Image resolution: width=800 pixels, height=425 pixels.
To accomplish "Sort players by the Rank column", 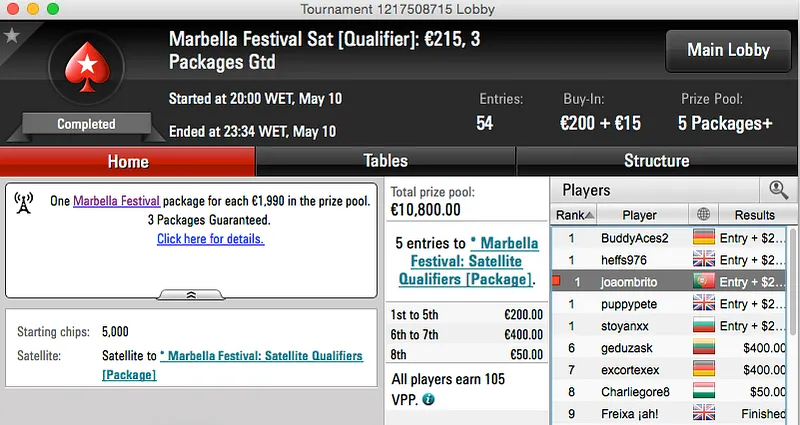I will click(574, 215).
